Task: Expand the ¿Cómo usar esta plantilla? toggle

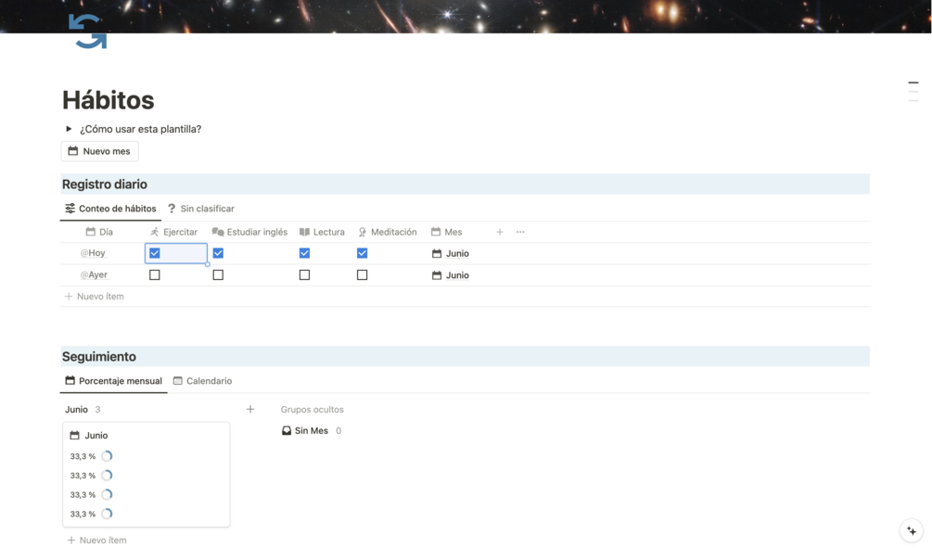Action: [69, 129]
